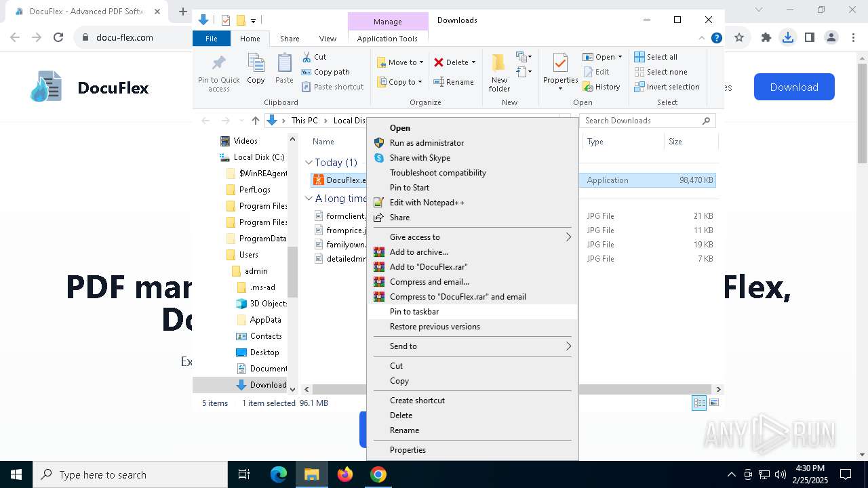Screen dimensions: 868x488
Task: Click the Explorer Help question icon
Action: tap(717, 38)
